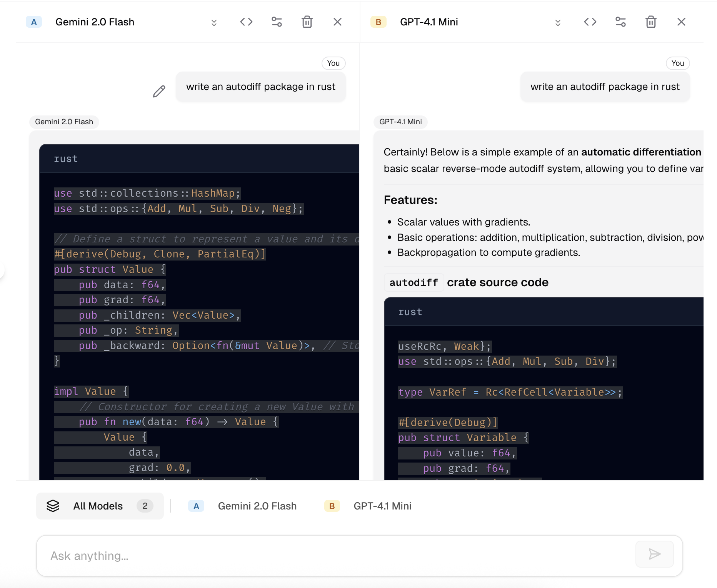Click the GPT-4.1 Mini response label

[x=400, y=122]
